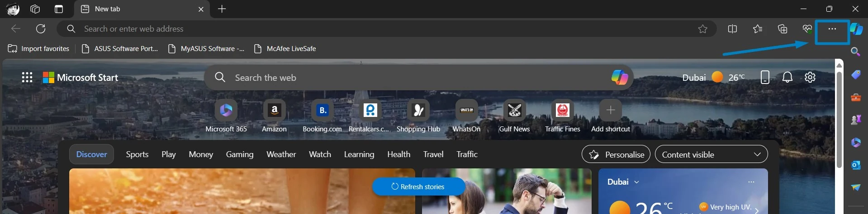
Task: Go back with the back arrow
Action: [x=16, y=29]
